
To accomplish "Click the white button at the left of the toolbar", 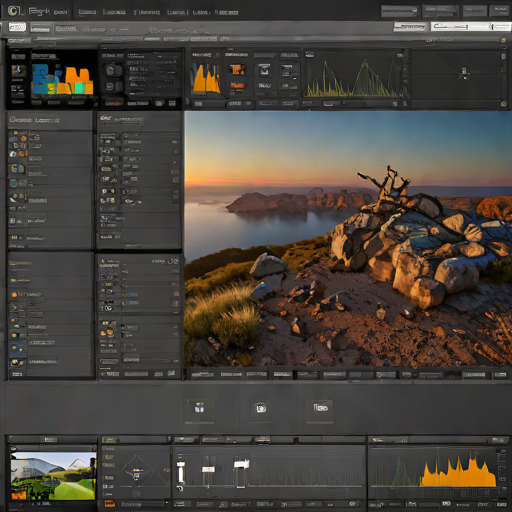I will pos(17,27).
